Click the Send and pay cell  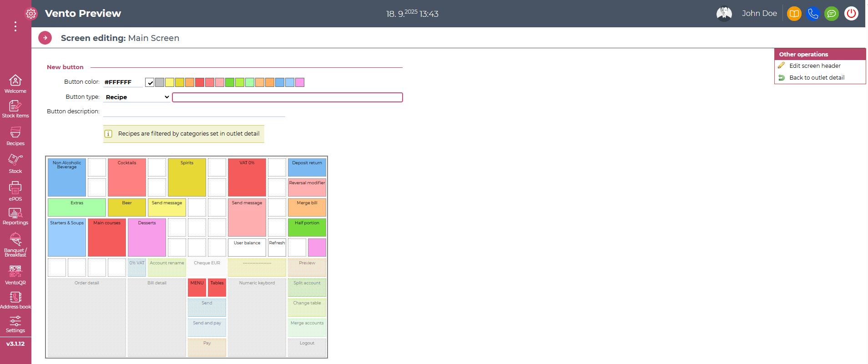[207, 328]
